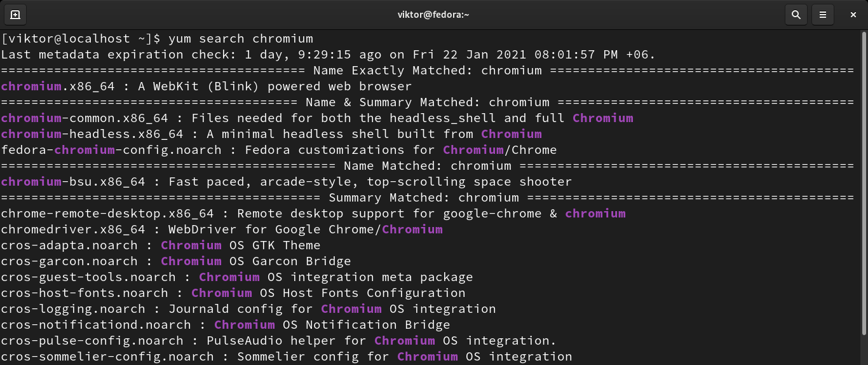Click the viktor@fedora window title

433,15
